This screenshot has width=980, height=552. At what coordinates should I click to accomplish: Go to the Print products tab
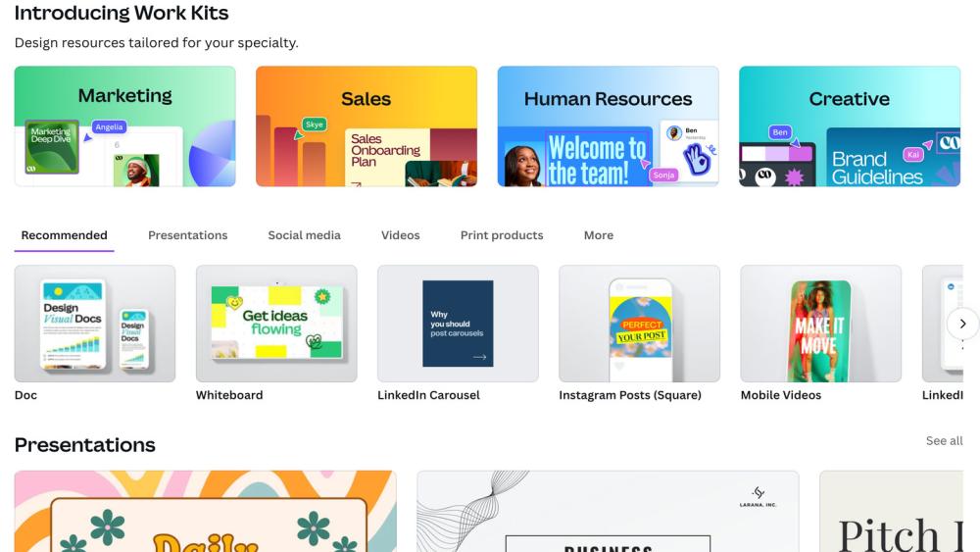[x=501, y=235]
